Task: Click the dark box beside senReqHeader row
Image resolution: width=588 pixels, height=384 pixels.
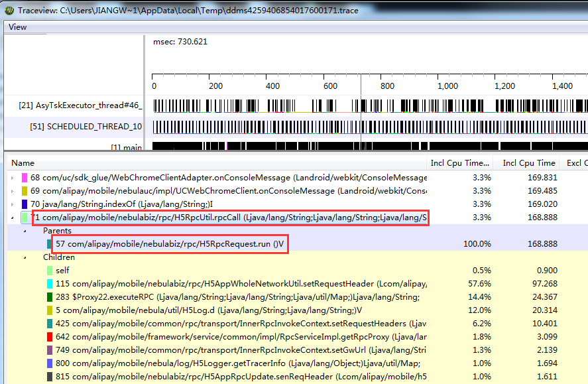Action: click(x=50, y=377)
